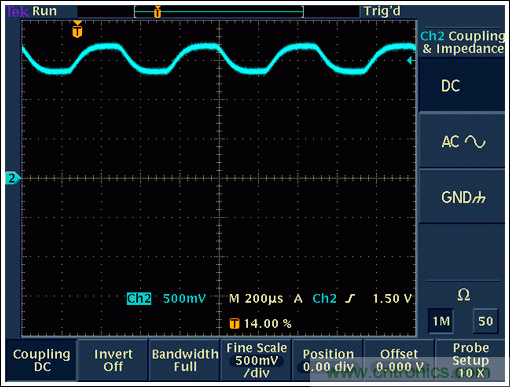Viewport: 510px width, 387px height.
Task: Set impedance to 1M
Action: point(441,321)
